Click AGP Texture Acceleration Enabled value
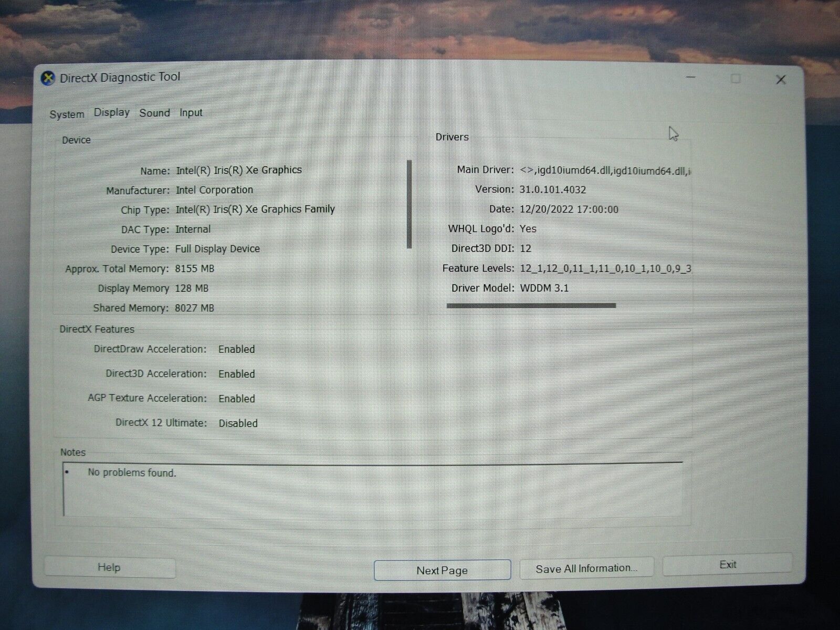 pos(237,399)
